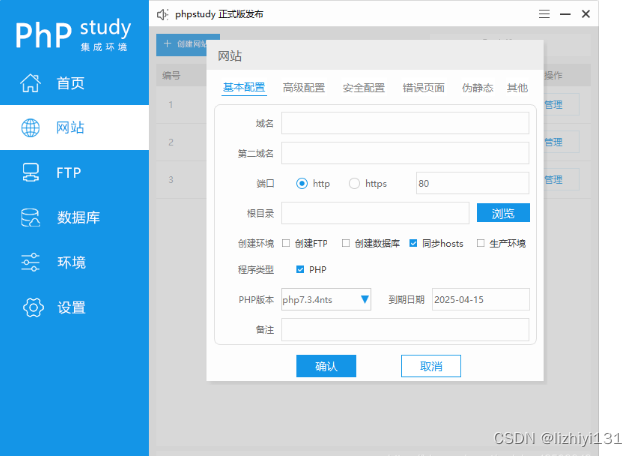The image size is (637, 456).
Task: Click the 创建网站 button behind dialog
Action: 182,44
